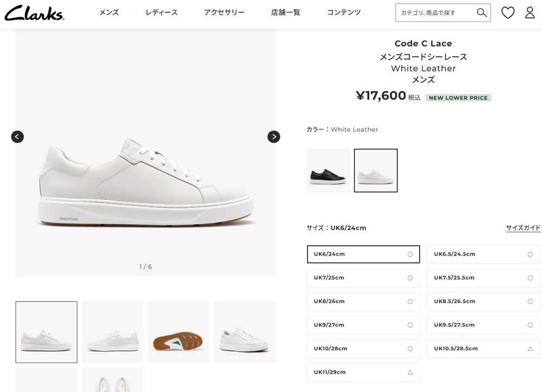Open the user account icon
This screenshot has width=542, height=392.
pyautogui.click(x=530, y=13)
